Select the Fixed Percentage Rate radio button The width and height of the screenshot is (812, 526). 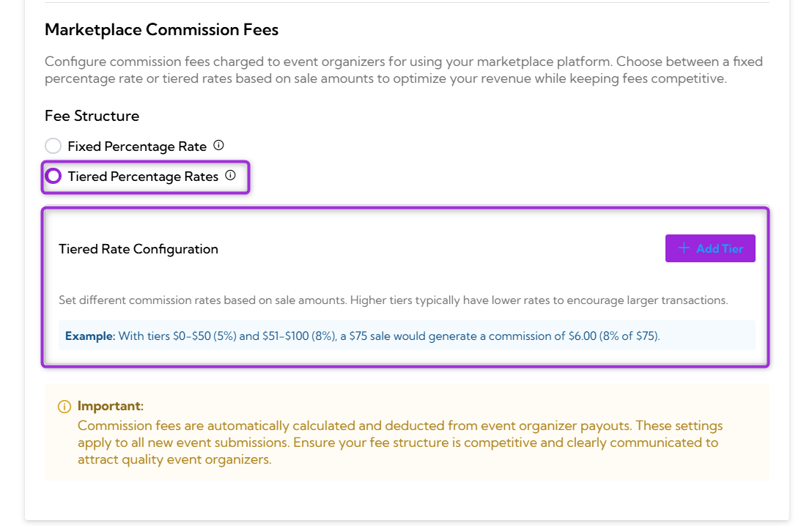click(x=53, y=145)
